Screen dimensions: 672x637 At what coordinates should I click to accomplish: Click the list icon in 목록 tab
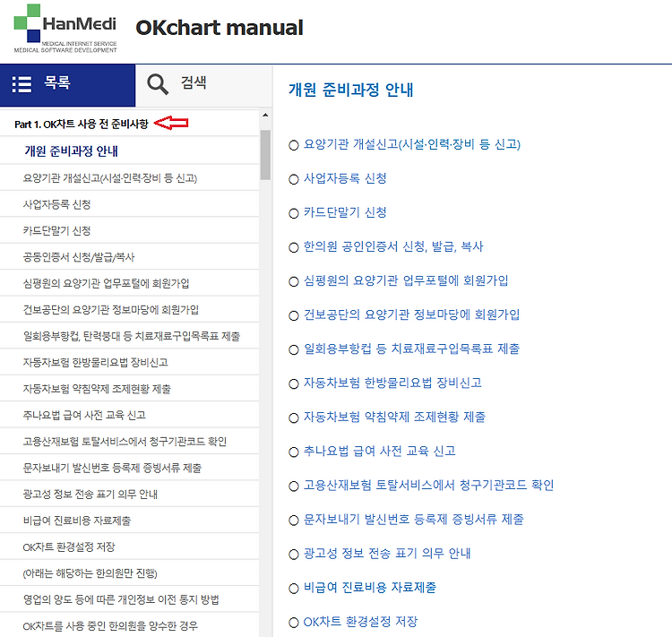(x=22, y=84)
